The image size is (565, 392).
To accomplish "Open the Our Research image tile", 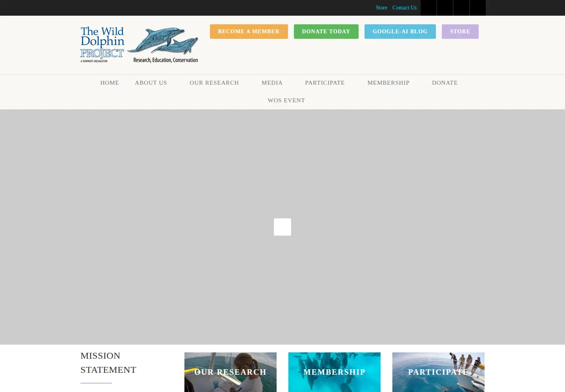I will pos(230,372).
